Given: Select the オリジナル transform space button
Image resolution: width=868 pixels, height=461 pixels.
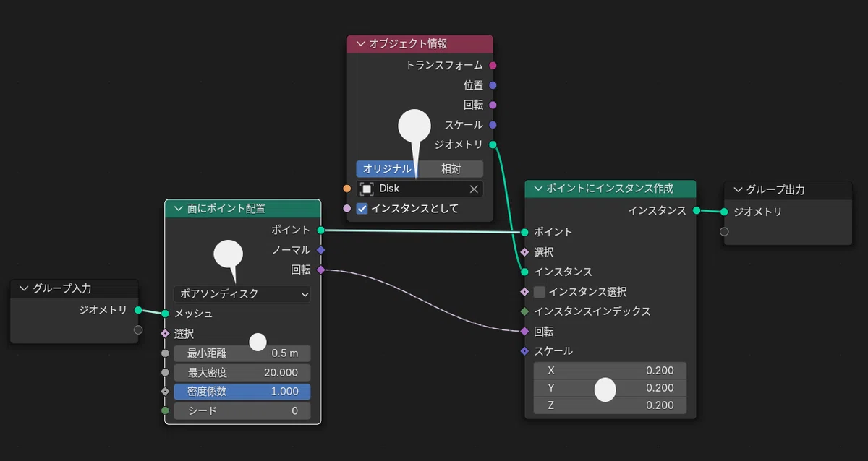Looking at the screenshot, I should pyautogui.click(x=388, y=168).
